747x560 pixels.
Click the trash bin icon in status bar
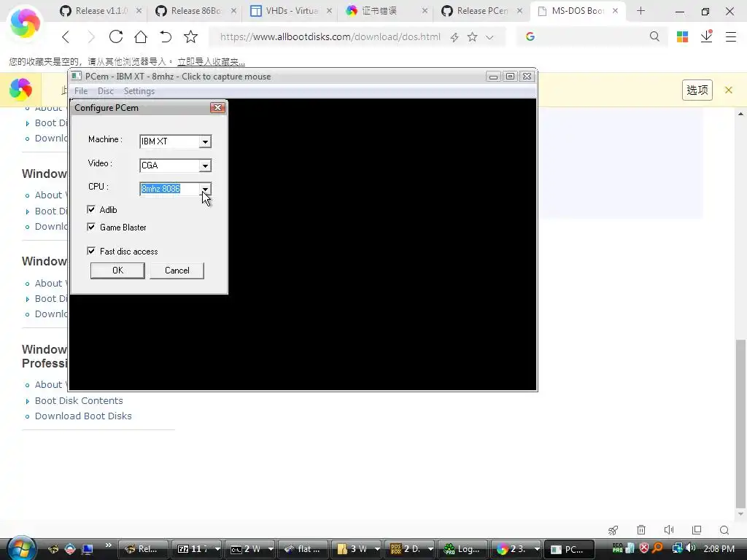[641, 530]
